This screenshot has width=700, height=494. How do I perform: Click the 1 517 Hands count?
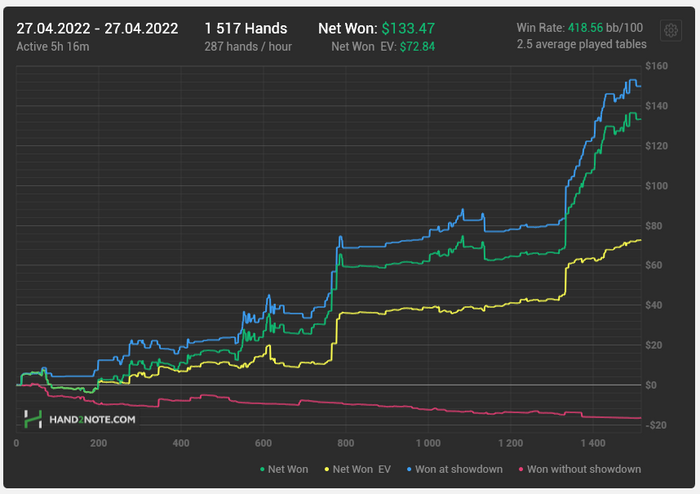click(246, 29)
